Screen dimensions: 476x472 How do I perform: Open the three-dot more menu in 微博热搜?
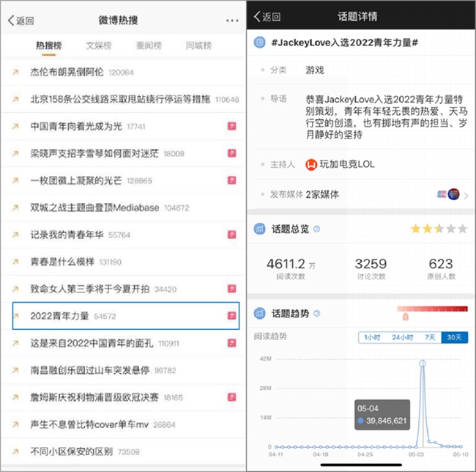[232, 21]
